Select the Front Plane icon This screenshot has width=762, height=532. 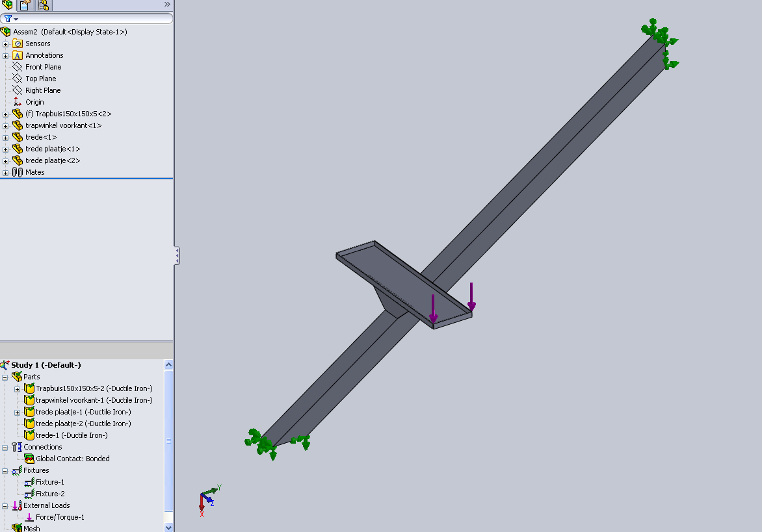pyautogui.click(x=18, y=67)
